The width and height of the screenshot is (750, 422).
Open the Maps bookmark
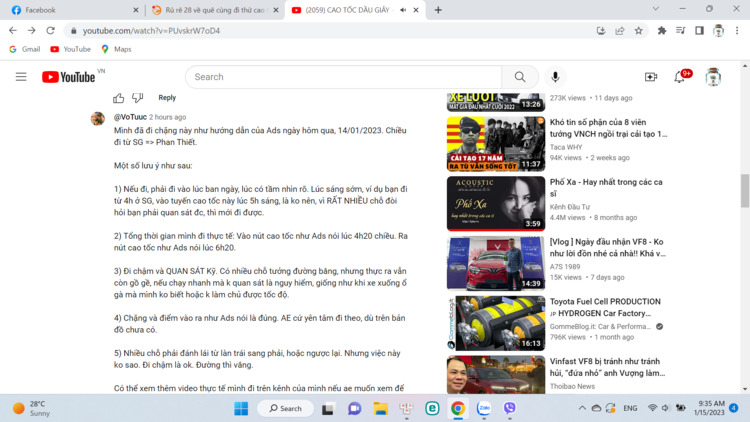tap(116, 49)
